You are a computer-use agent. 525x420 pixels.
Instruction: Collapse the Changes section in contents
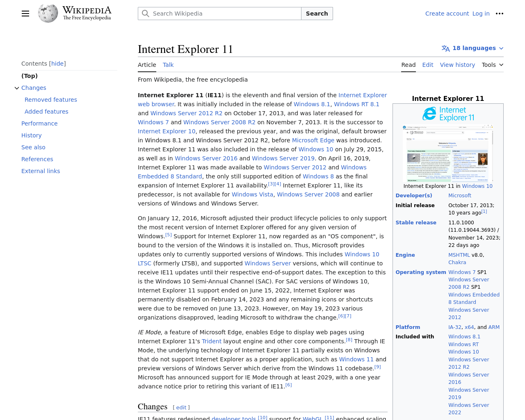(17, 88)
